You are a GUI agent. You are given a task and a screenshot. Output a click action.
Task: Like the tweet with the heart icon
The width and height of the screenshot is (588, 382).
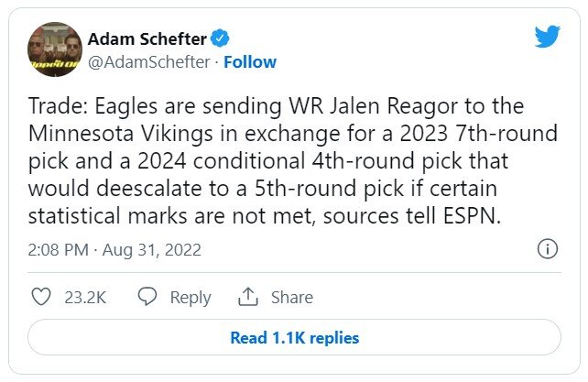point(41,297)
